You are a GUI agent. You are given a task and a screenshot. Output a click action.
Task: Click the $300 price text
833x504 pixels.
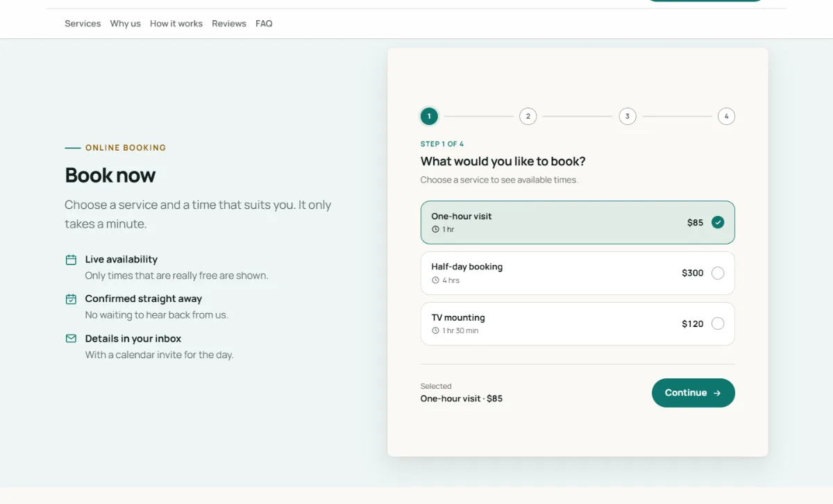coord(693,274)
